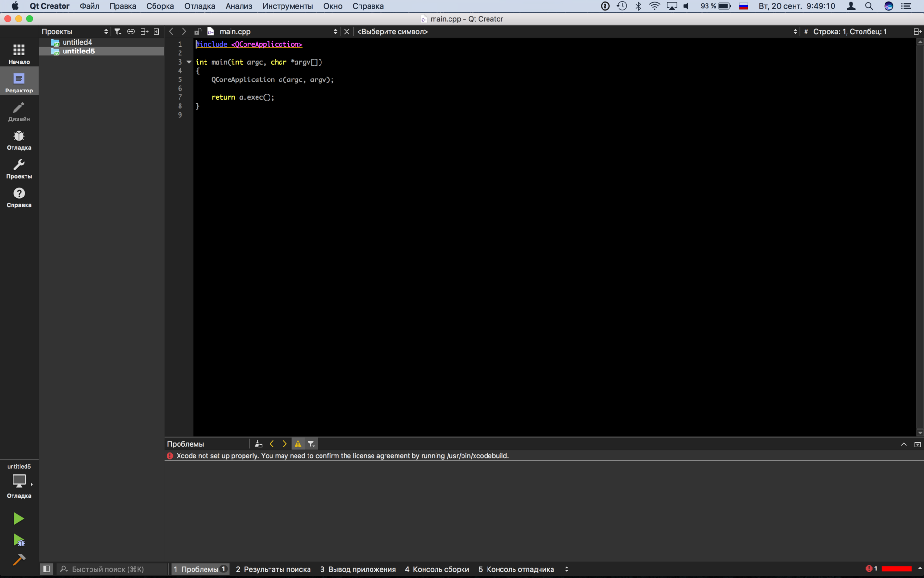Open the Проекты view selector dropdown
The width and height of the screenshot is (924, 578).
pyautogui.click(x=75, y=31)
